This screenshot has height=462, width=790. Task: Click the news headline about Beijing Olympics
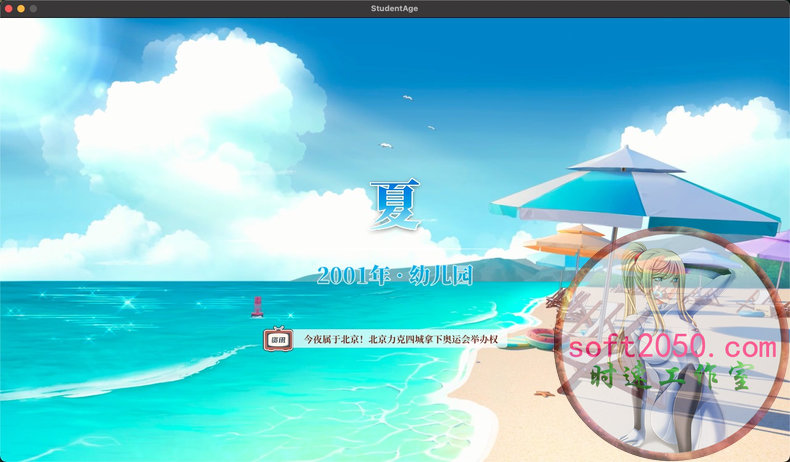(400, 340)
